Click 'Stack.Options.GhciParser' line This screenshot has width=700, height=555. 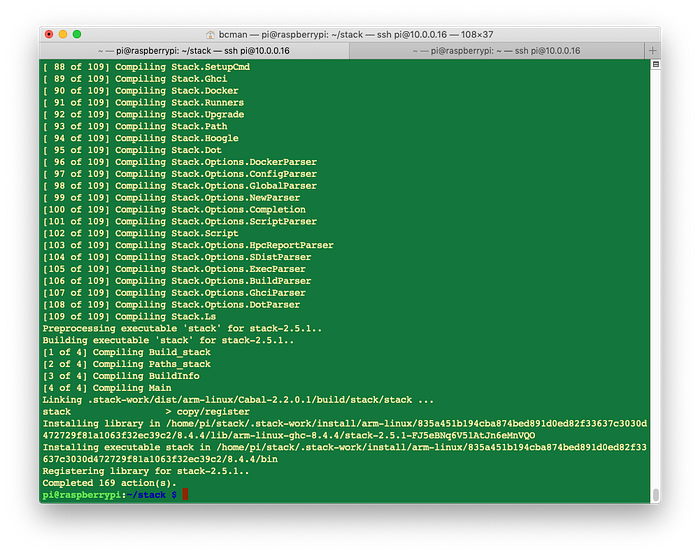174,293
